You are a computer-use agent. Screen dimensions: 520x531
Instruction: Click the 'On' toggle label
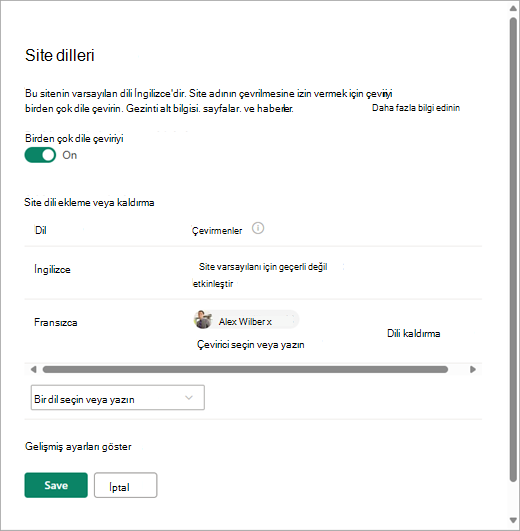pos(70,155)
